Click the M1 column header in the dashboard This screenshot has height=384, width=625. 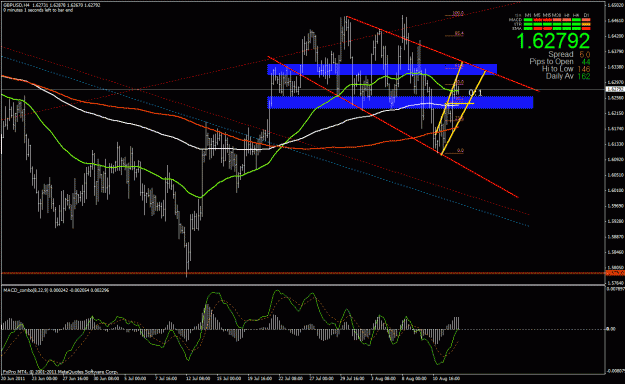pos(528,15)
